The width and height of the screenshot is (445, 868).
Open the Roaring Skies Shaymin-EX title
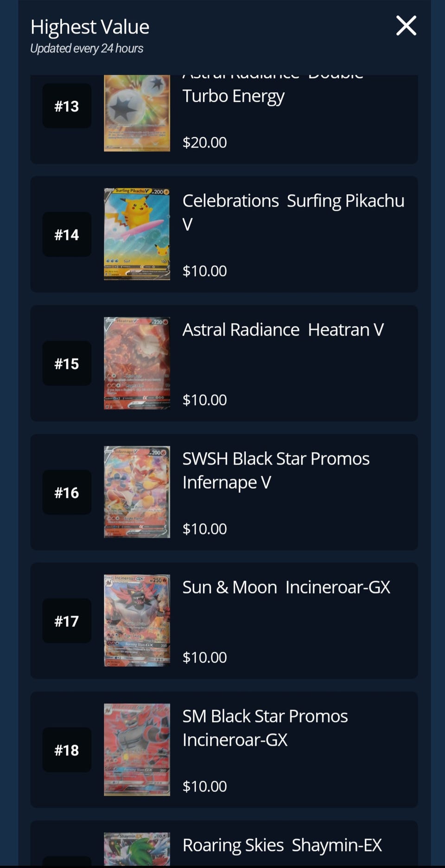click(282, 845)
